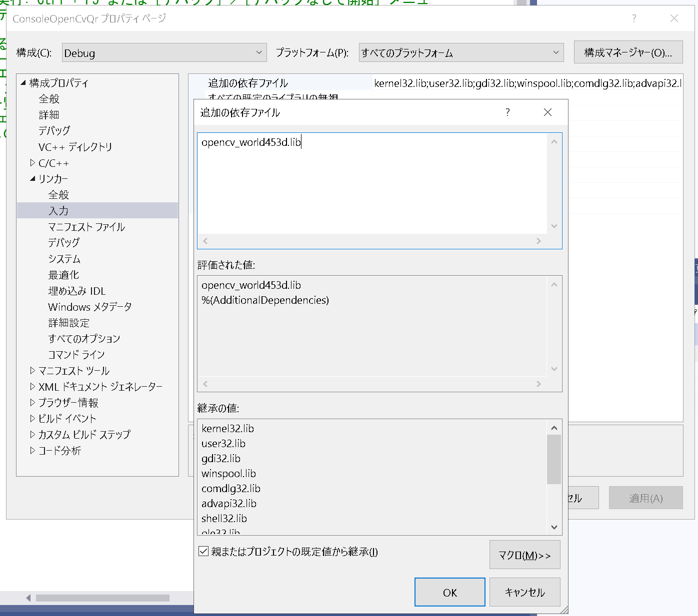Click scroll down arrow in 継承の値 list
698x616 pixels.
click(554, 527)
